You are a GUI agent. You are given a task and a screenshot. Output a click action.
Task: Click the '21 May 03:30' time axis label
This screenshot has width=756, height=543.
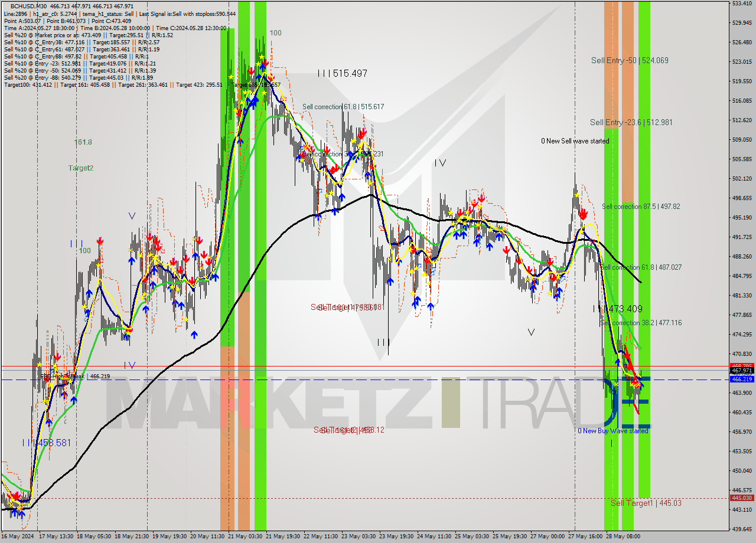coord(245,537)
